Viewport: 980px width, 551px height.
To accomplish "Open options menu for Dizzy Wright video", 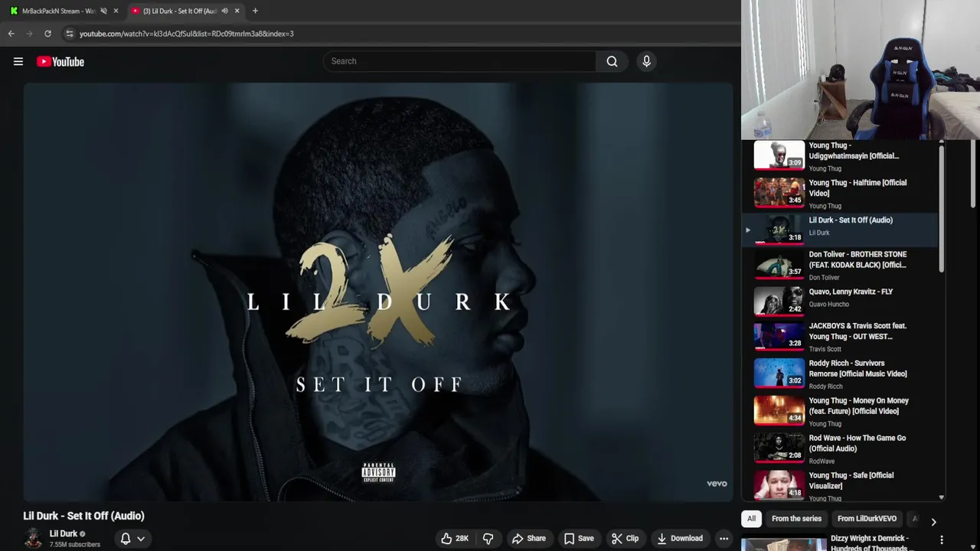I will coord(942,540).
